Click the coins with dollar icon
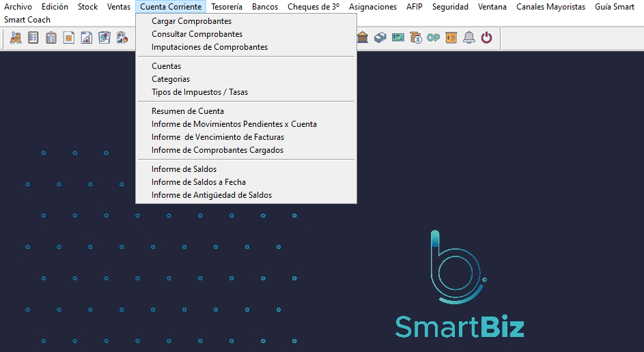The image size is (644, 352). tap(416, 38)
